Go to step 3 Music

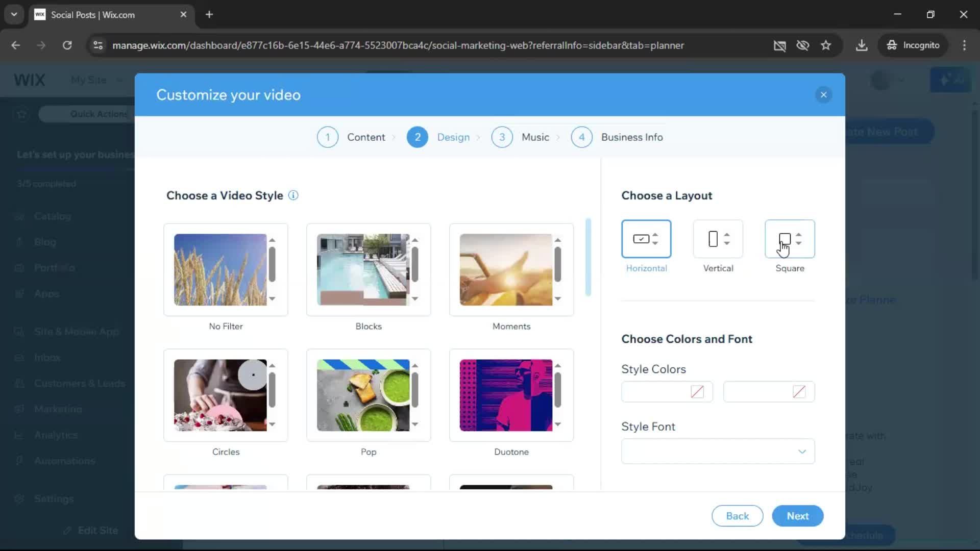tap(521, 137)
